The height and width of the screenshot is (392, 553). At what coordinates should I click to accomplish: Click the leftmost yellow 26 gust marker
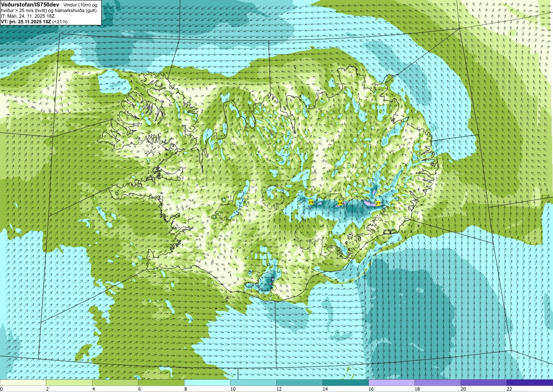[311, 202]
